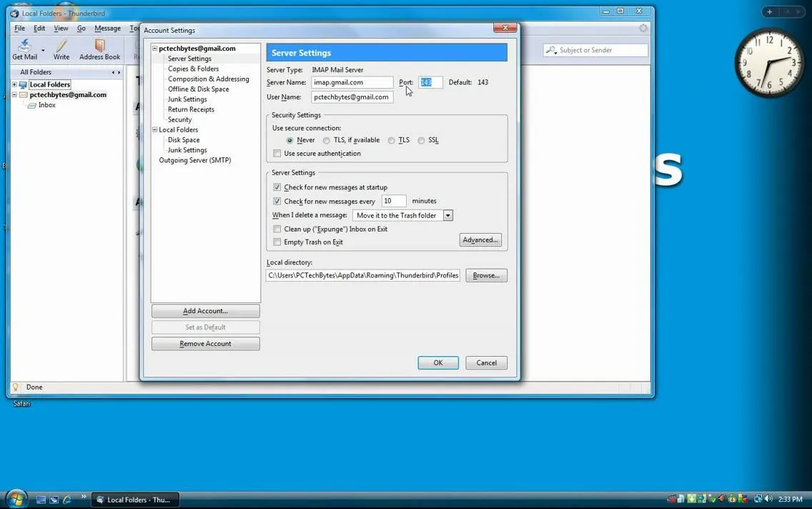The image size is (812, 509).
Task: Select Server Settings in the account tree
Action: click(x=189, y=59)
